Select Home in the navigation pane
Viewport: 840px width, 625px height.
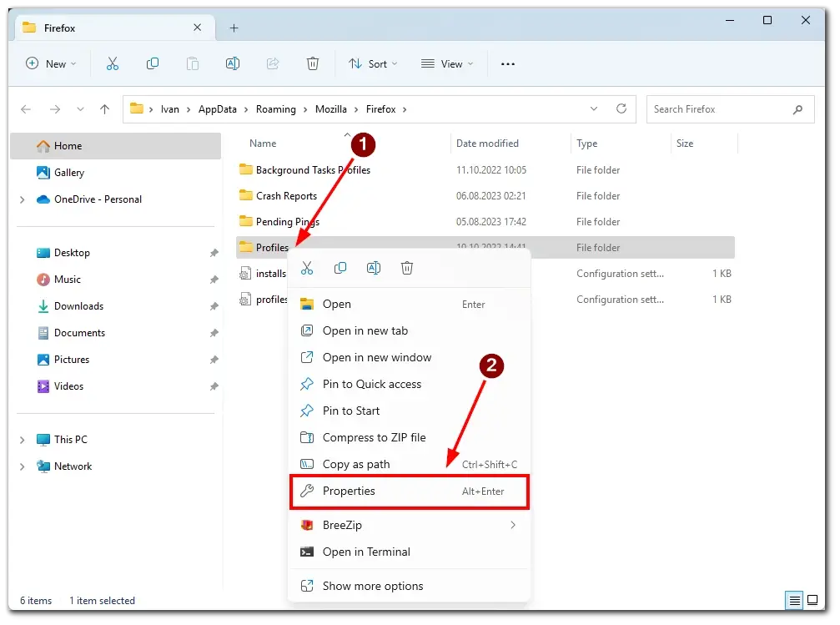pos(116,146)
